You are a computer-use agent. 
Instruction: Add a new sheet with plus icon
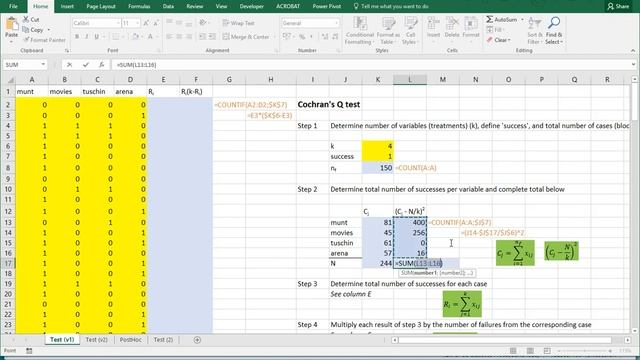pos(197,340)
